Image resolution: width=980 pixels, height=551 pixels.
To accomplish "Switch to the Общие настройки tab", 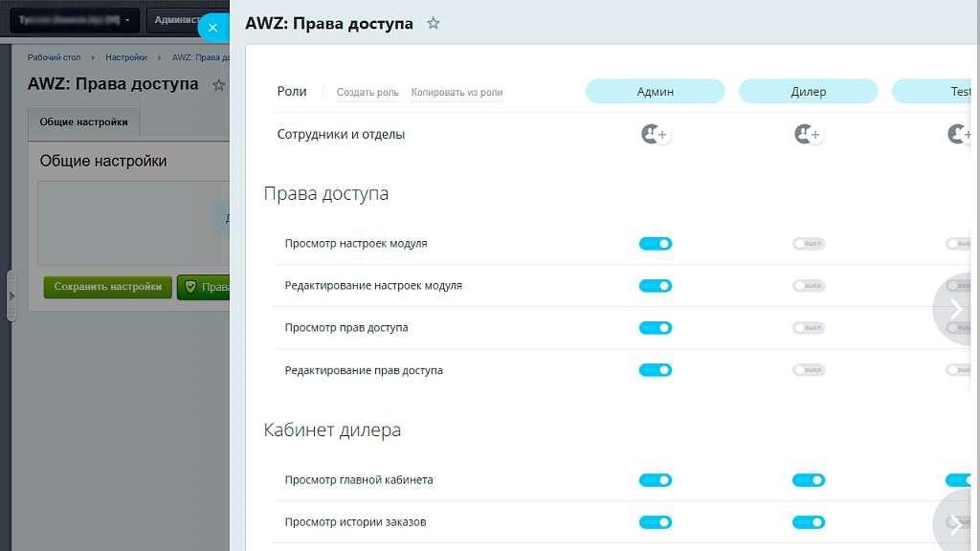I will pos(84,121).
